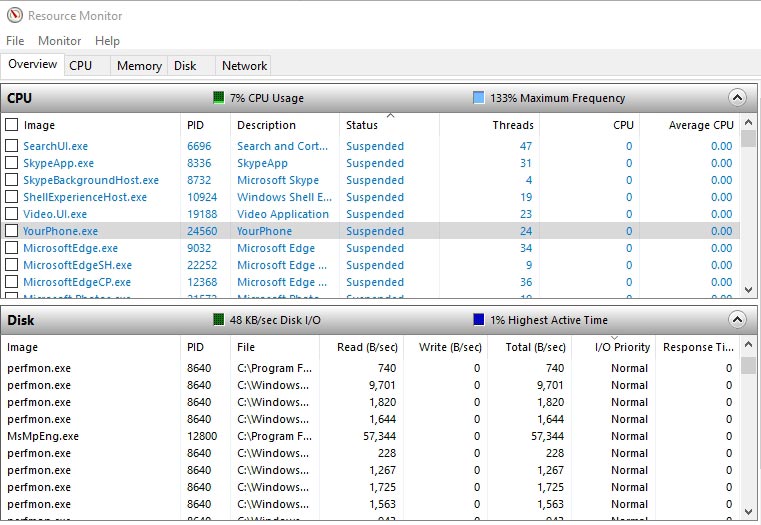Click the CPU list scroll up arrow
Screen dimensions: 761x525
[x=748, y=122]
